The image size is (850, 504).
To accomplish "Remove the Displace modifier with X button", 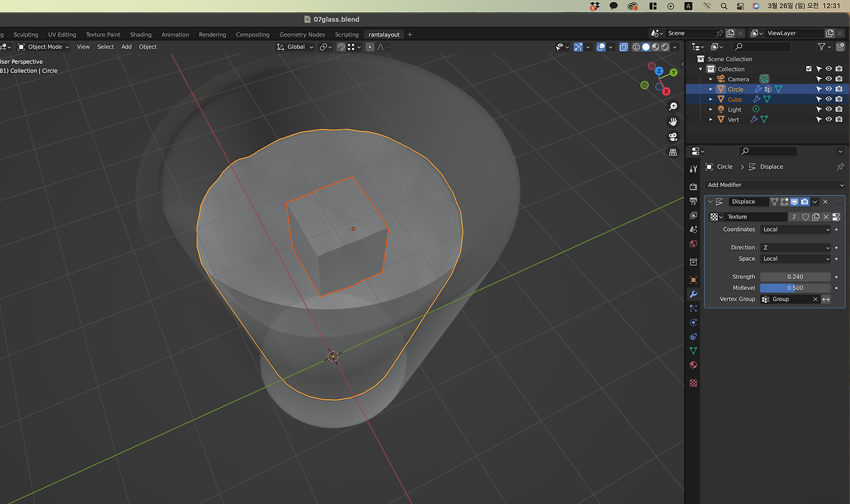I will [825, 202].
